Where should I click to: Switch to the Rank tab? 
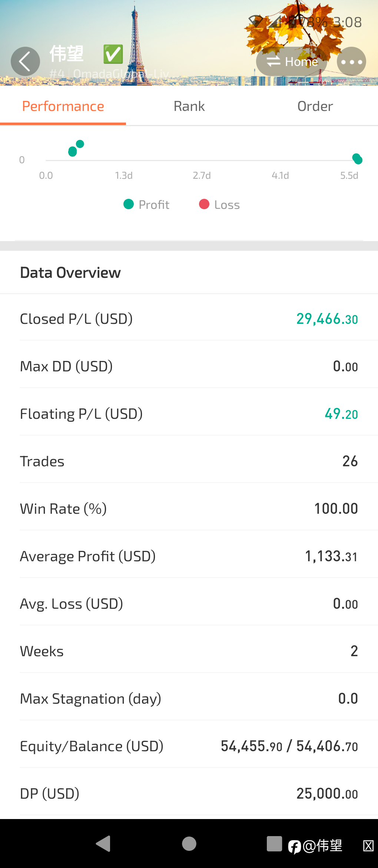click(x=189, y=106)
